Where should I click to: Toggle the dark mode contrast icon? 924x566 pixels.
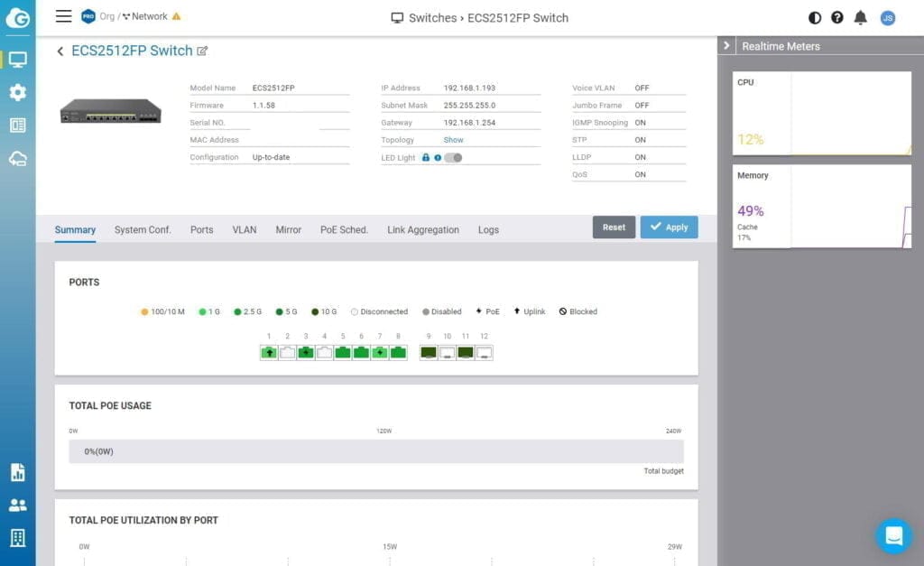[815, 17]
